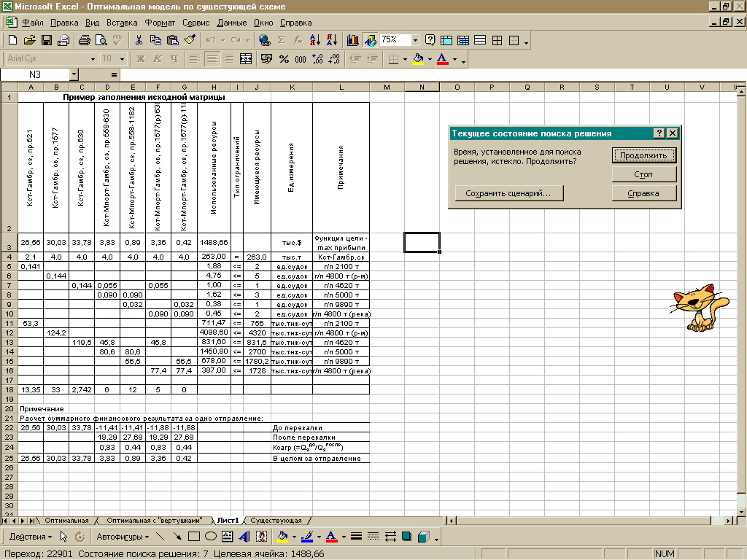Apply Percent style with the % icon
The height and width of the screenshot is (560, 747).
pos(284,59)
